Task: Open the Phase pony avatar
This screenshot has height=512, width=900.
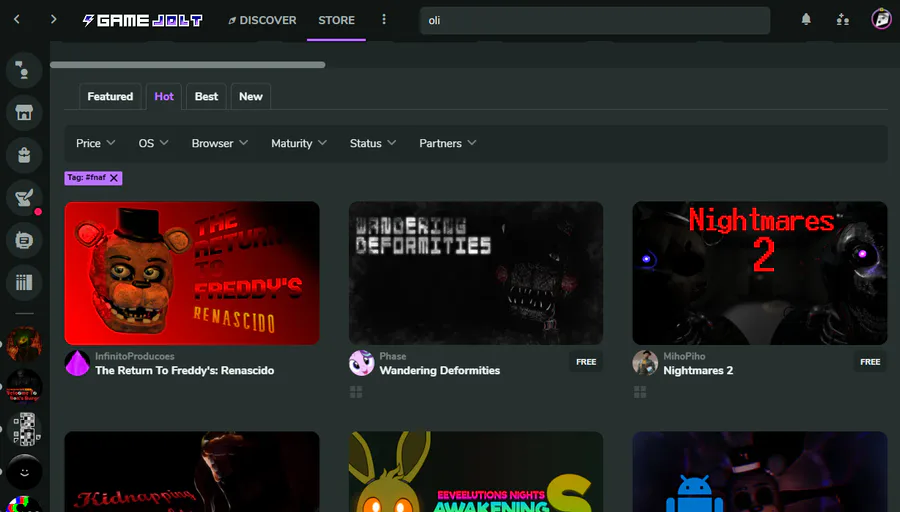Action: click(x=362, y=363)
